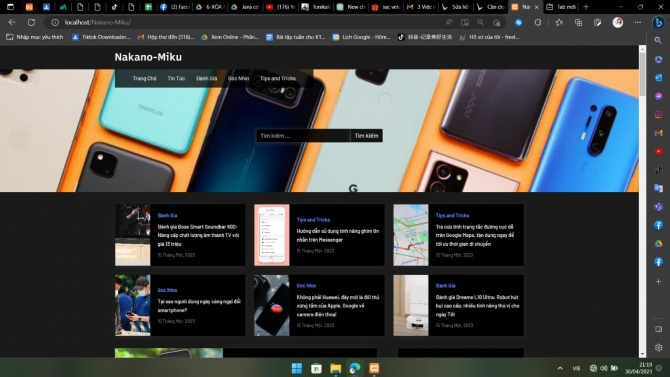Open sidebar settings gear icon
The width and height of the screenshot is (670, 377).
pos(658,348)
